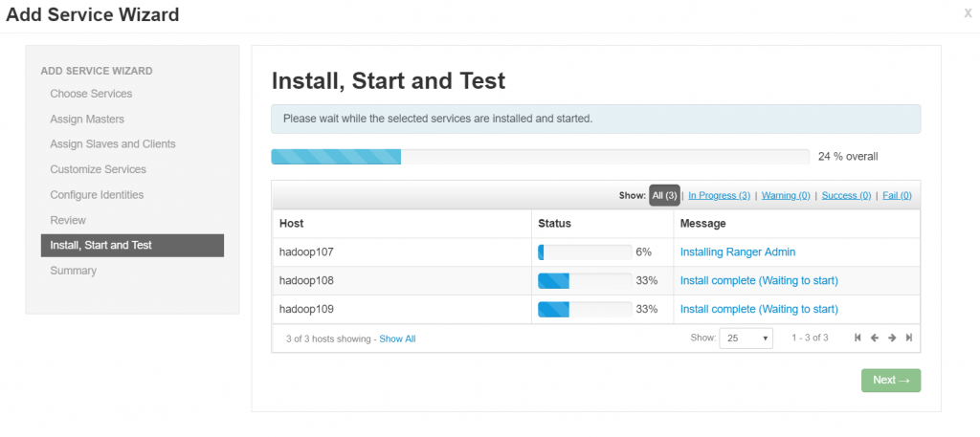Click the 24 % overall label
This screenshot has height=437, width=980.
[x=848, y=157]
